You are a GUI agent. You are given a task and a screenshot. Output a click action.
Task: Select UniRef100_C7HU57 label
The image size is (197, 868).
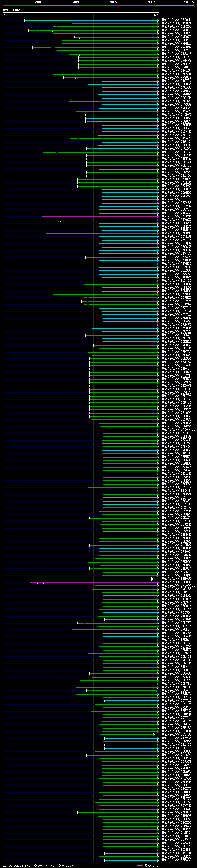[177, 565]
